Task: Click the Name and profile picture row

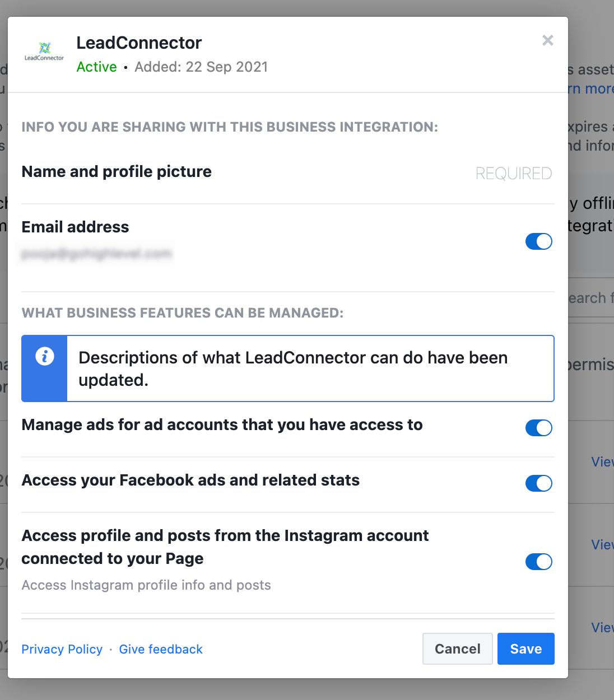Action: coord(288,172)
